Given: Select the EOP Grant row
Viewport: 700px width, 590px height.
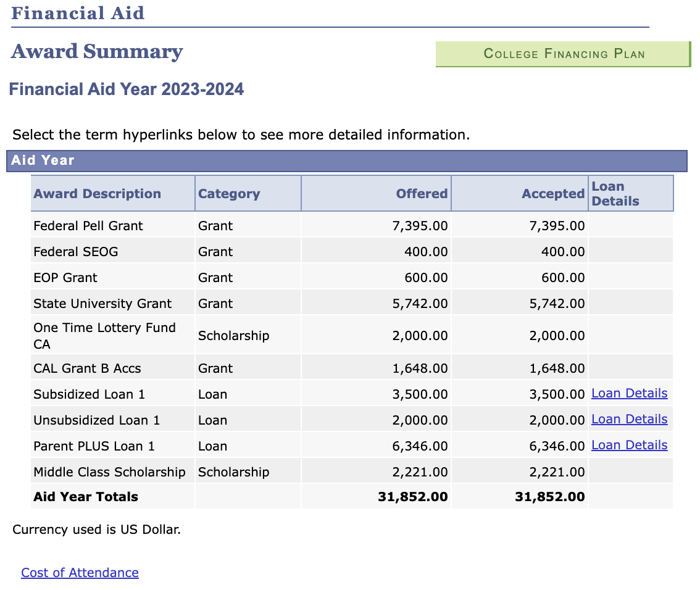Looking at the screenshot, I should (352, 277).
